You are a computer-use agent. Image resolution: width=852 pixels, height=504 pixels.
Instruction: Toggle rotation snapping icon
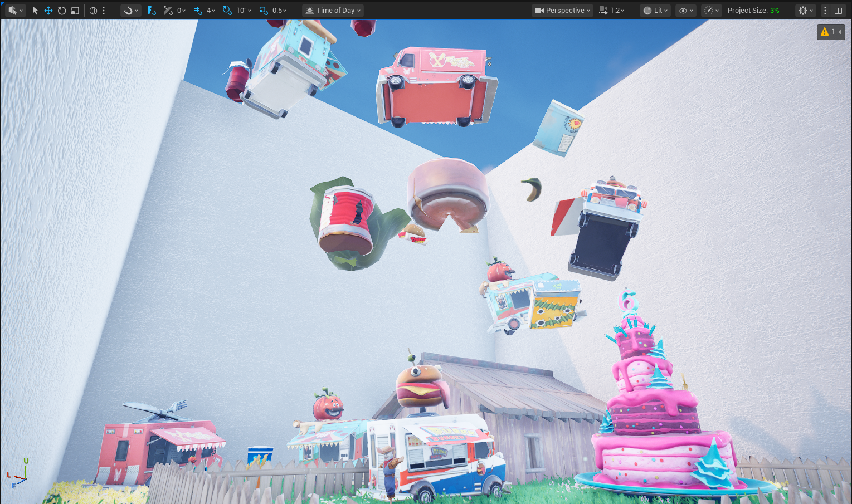227,11
